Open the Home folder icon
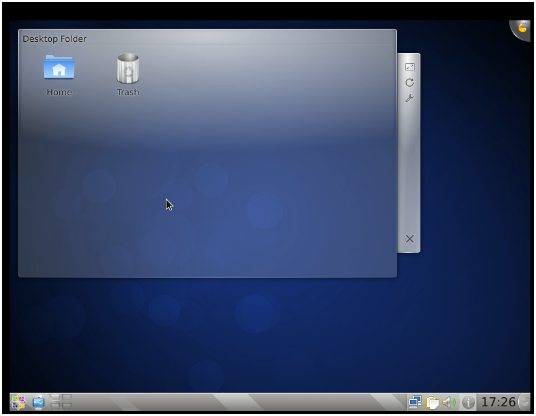Viewport: 536px width, 416px height. 59,67
